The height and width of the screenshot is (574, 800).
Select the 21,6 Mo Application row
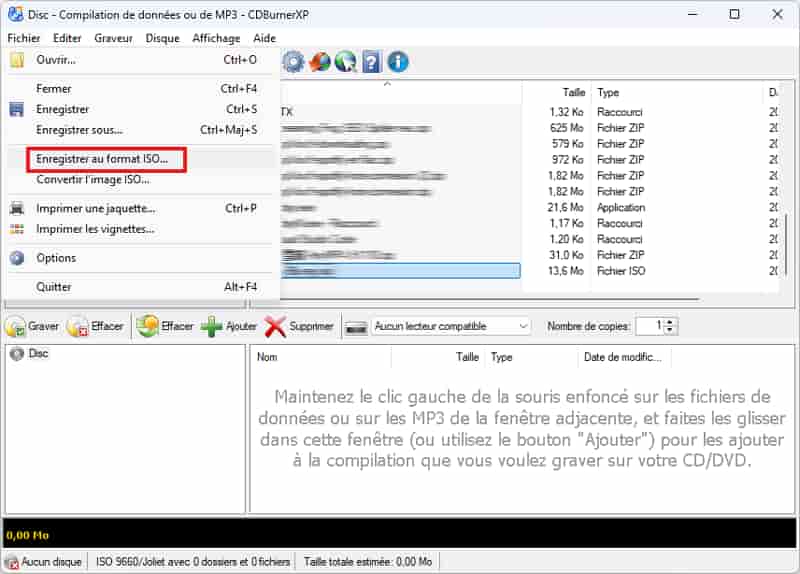tap(528, 208)
